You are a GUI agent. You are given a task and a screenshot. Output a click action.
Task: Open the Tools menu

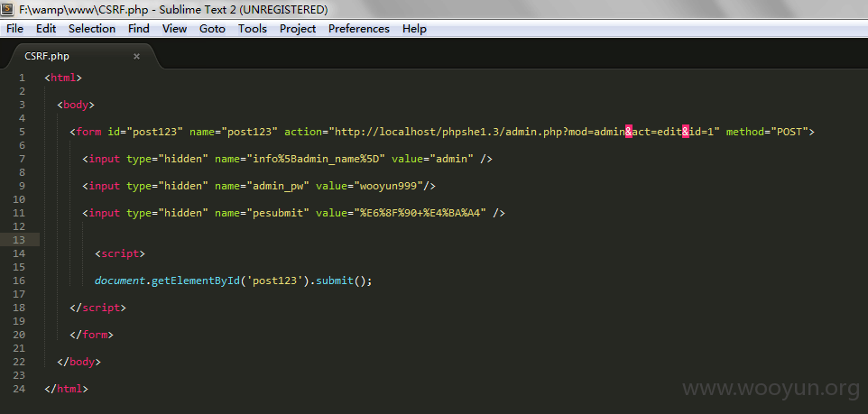pyautogui.click(x=253, y=29)
